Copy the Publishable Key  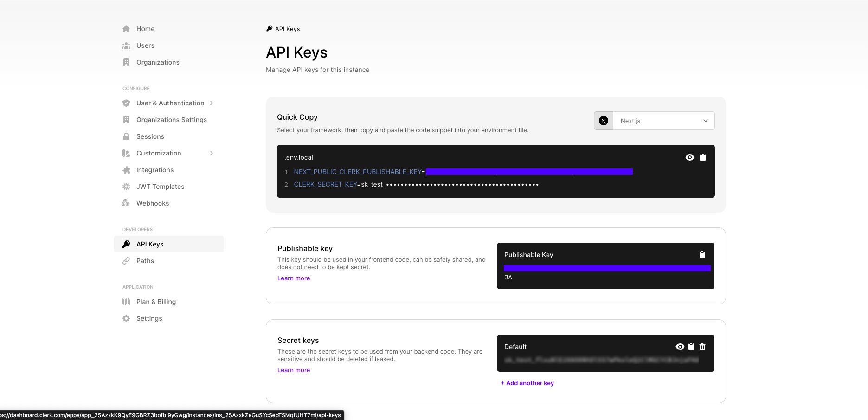coord(702,255)
